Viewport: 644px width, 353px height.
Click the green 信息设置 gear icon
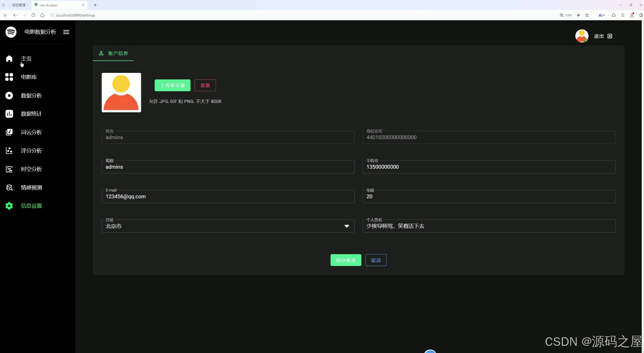tap(9, 206)
